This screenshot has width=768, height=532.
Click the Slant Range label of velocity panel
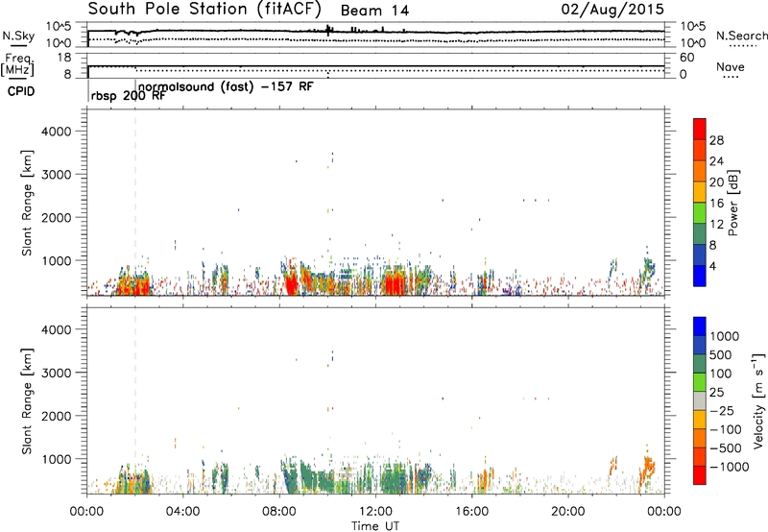27,401
